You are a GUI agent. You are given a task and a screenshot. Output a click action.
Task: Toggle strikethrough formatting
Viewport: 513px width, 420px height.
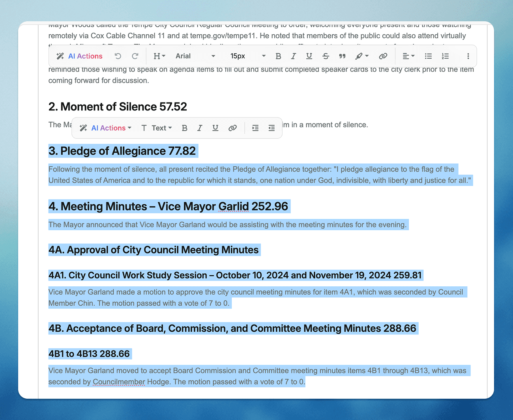coord(326,56)
